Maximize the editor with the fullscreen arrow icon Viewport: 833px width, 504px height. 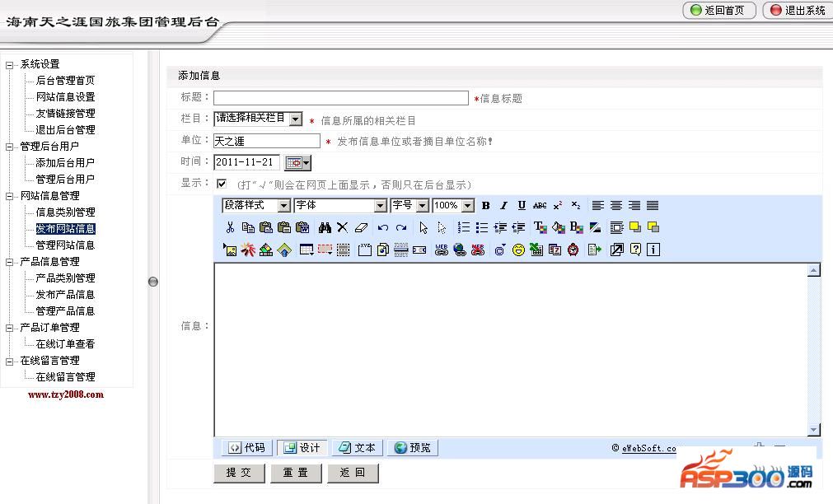click(617, 250)
